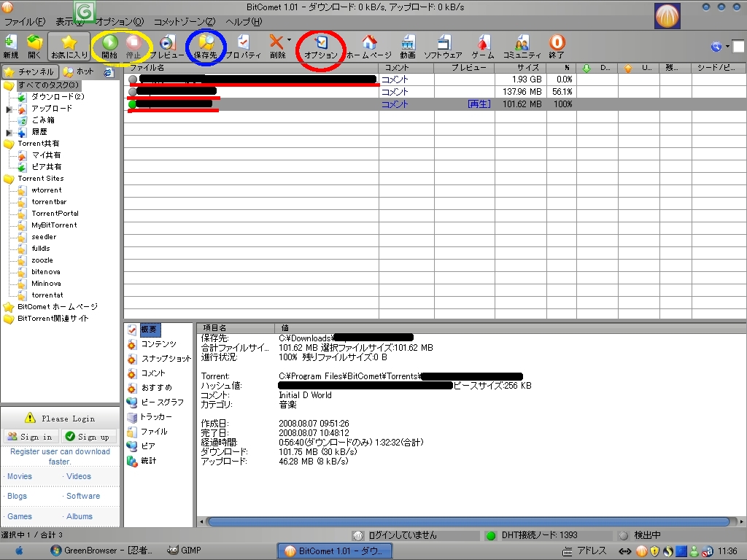The image size is (747, 560).
Task: Open the Albums link
Action: pyautogui.click(x=79, y=516)
